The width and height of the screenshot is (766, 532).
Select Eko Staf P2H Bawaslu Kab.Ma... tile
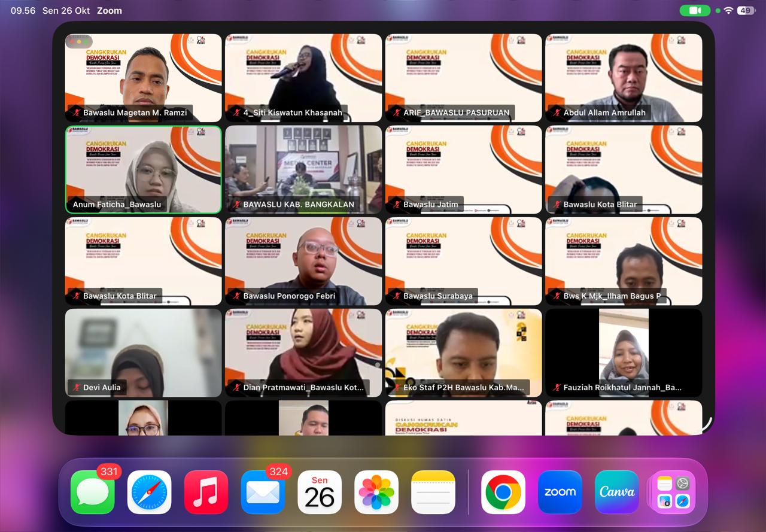coord(463,352)
